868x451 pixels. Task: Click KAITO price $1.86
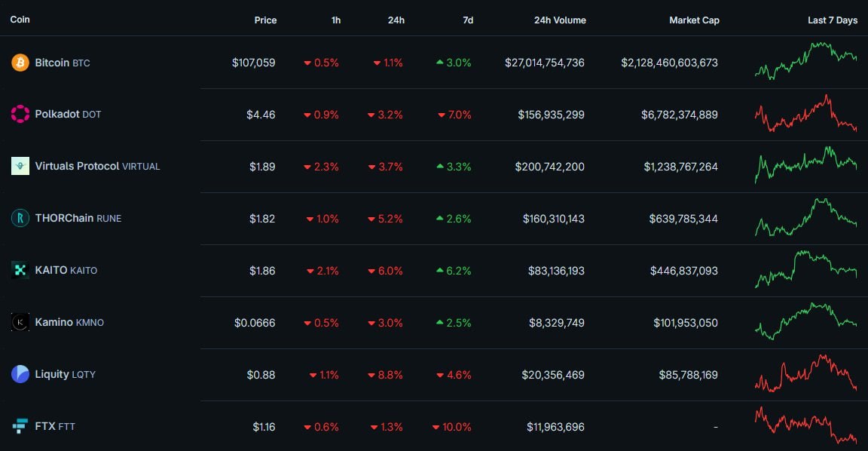262,271
